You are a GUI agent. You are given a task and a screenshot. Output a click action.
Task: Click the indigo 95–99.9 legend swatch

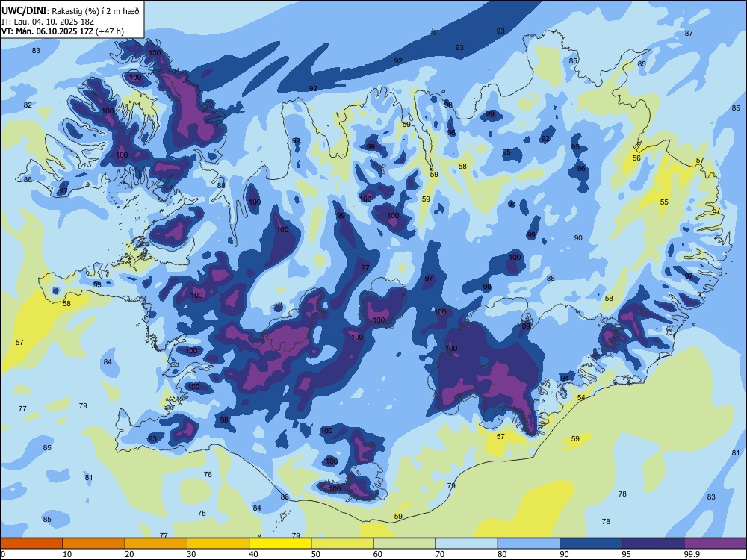pyautogui.click(x=653, y=544)
